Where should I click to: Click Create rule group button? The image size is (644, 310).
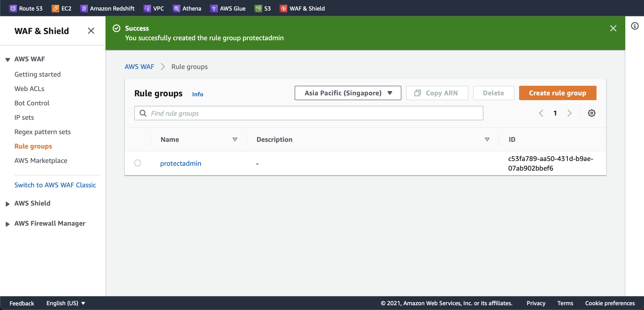coord(557,93)
